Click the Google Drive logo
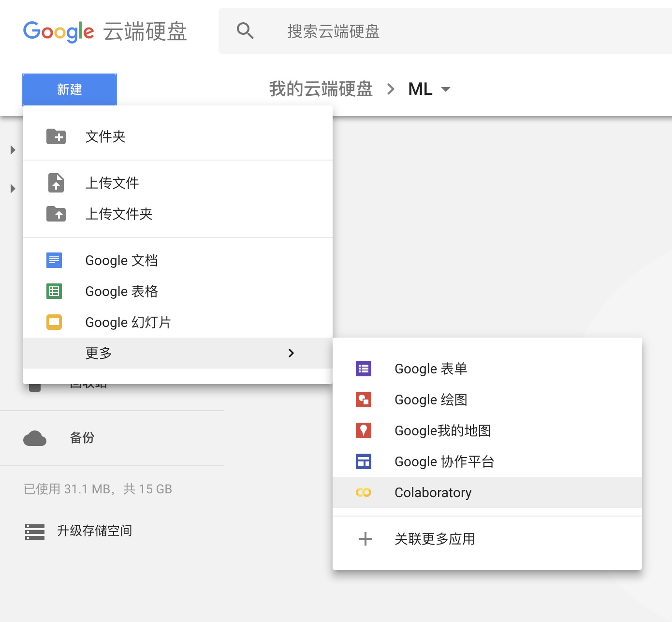Image resolution: width=672 pixels, height=622 pixels. tap(105, 32)
